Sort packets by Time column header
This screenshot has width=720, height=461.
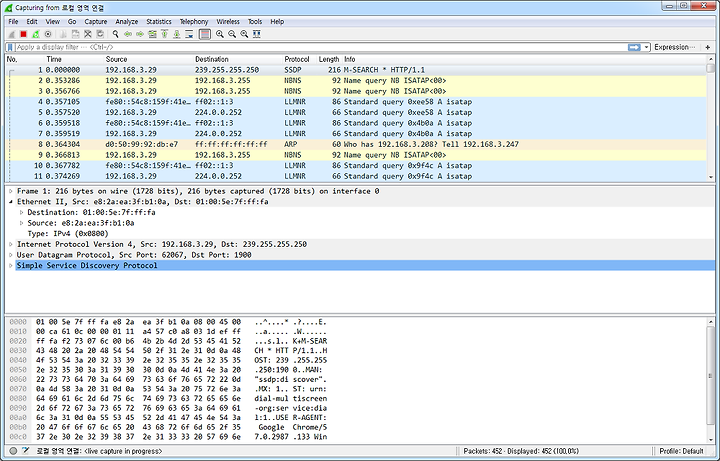coord(54,59)
